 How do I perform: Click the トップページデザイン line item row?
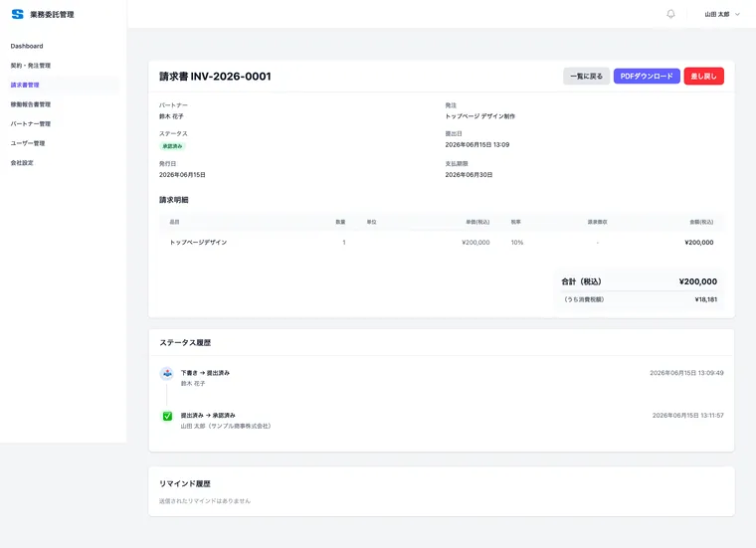pyautogui.click(x=441, y=243)
